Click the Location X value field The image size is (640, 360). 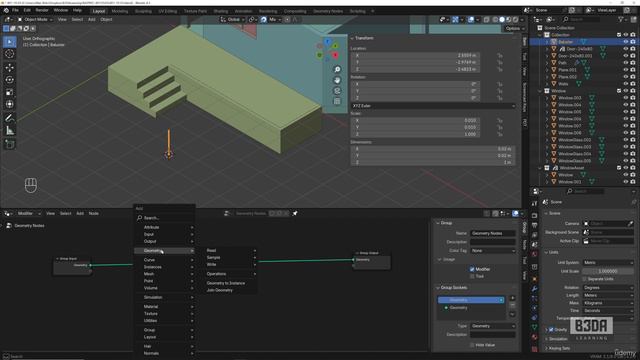[415, 55]
